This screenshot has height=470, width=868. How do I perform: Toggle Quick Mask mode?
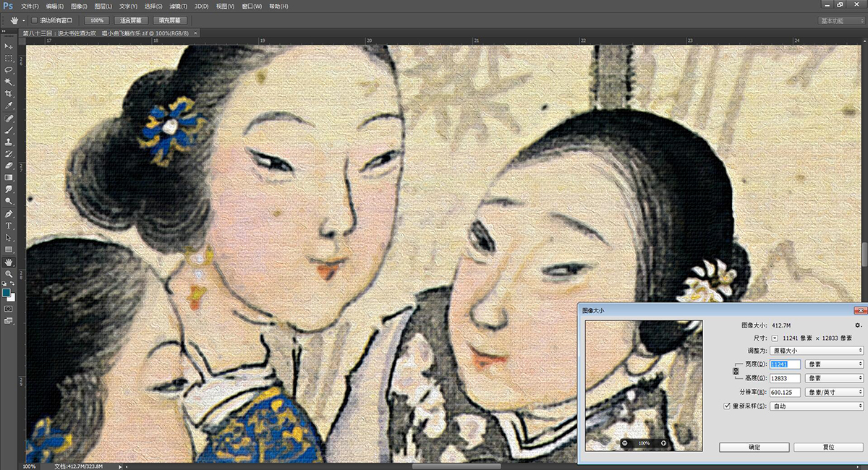coord(9,308)
